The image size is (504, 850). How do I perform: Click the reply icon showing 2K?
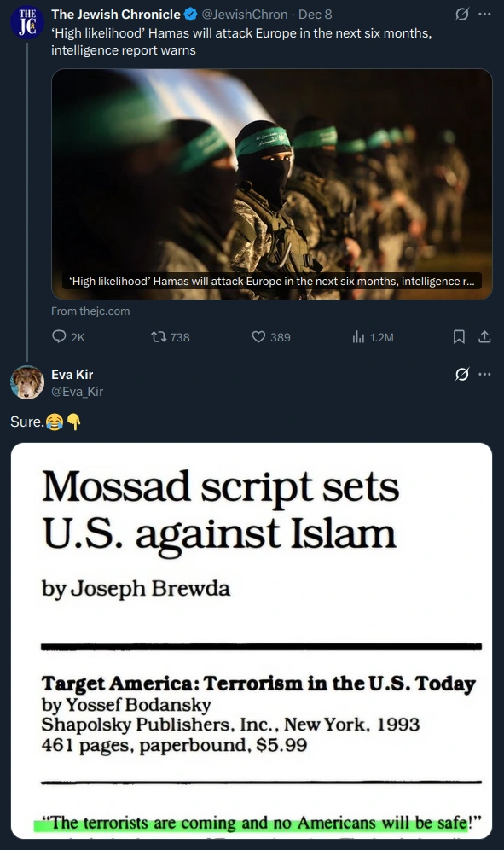coord(59,336)
